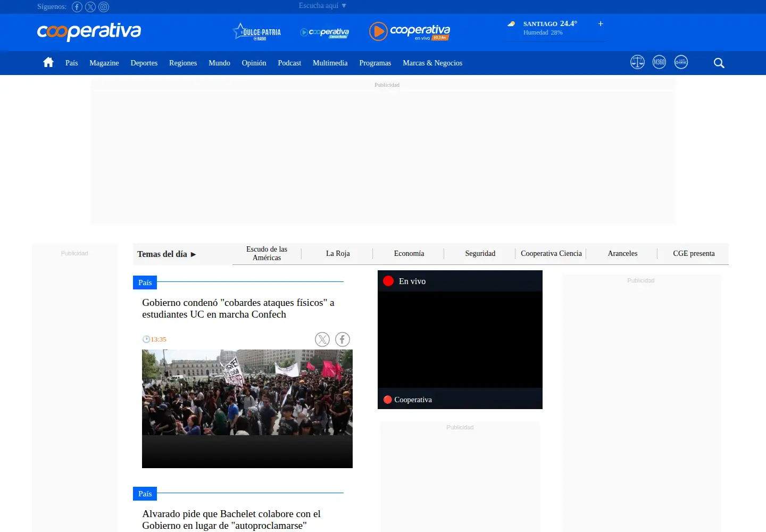Open the Confech march photo
The image size is (766, 532).
click(x=247, y=409)
